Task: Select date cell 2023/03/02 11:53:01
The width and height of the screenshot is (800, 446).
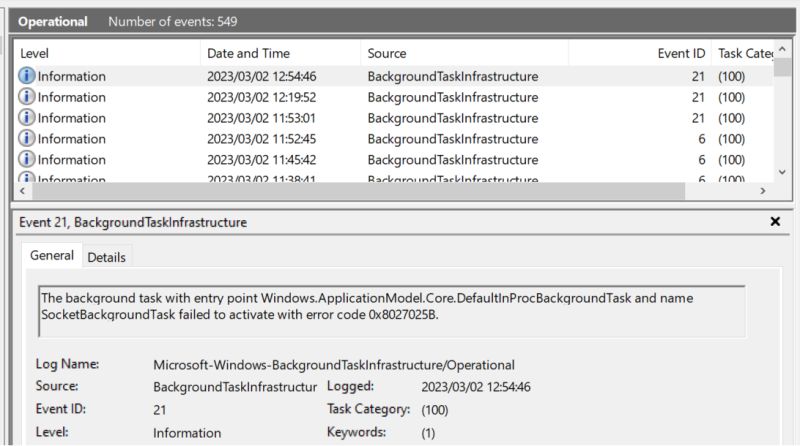Action: click(262, 118)
